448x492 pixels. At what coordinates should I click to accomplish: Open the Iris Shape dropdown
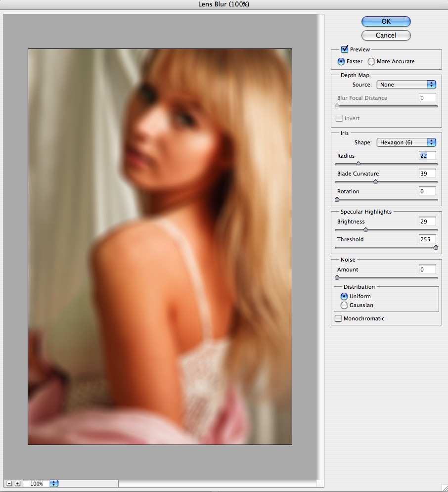(406, 142)
